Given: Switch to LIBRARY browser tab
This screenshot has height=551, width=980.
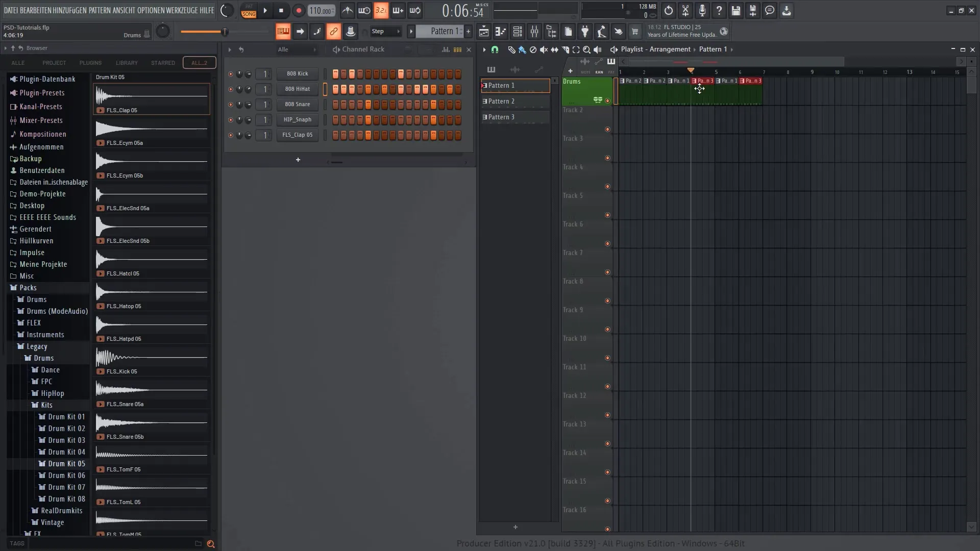Looking at the screenshot, I should 127,63.
